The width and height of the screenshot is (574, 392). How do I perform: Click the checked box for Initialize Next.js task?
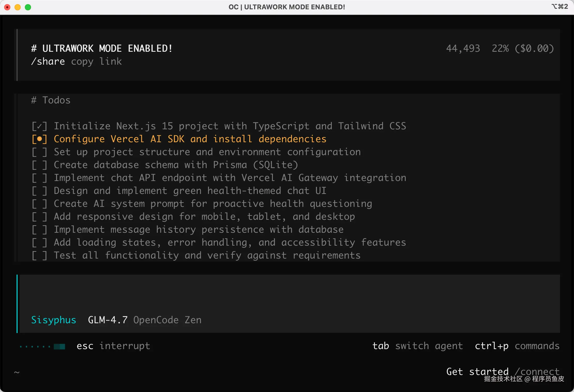[x=39, y=126]
